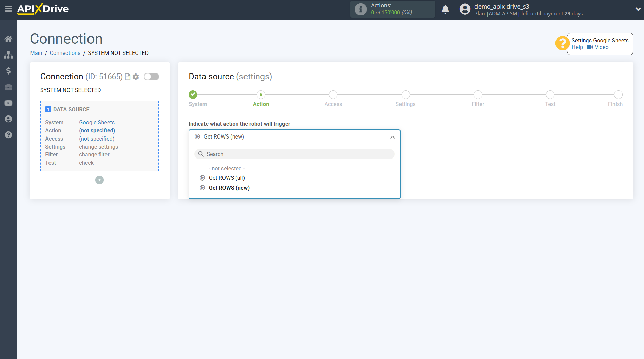Open the Billing dollar sidebar icon
644x359 pixels.
[x=8, y=71]
